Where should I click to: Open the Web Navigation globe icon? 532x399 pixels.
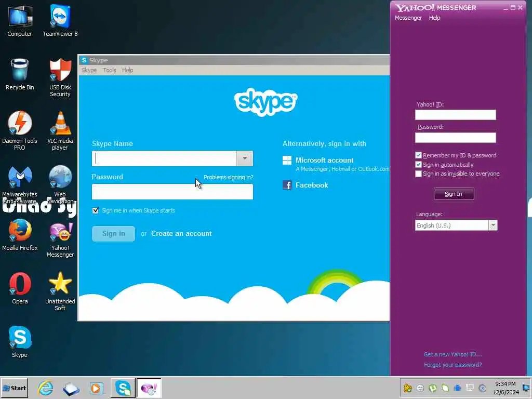[x=60, y=184]
